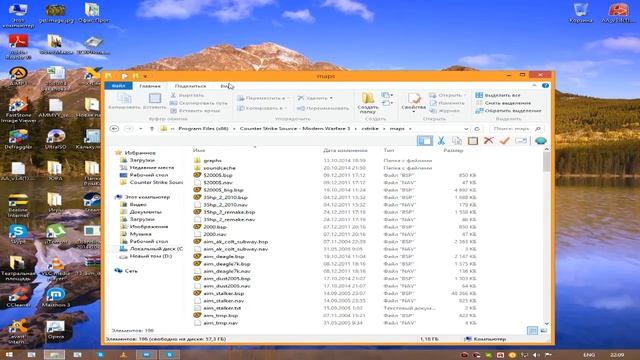640x360 pixels.
Task: Switch to large icons view in status bar
Action: coord(544,331)
